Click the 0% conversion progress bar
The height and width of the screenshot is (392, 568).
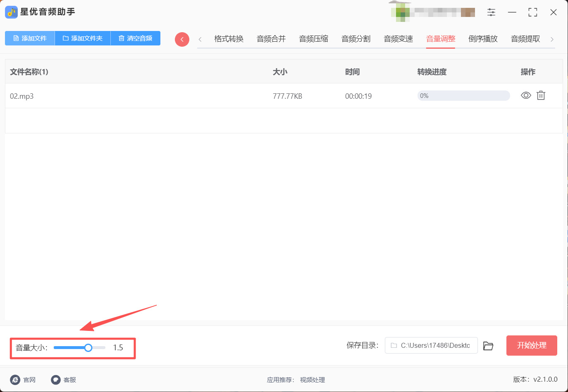[x=463, y=96]
